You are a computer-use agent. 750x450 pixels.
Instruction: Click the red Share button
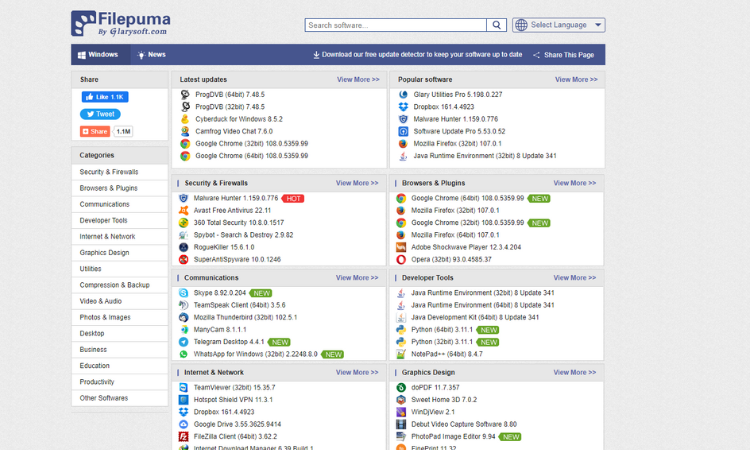(95, 132)
